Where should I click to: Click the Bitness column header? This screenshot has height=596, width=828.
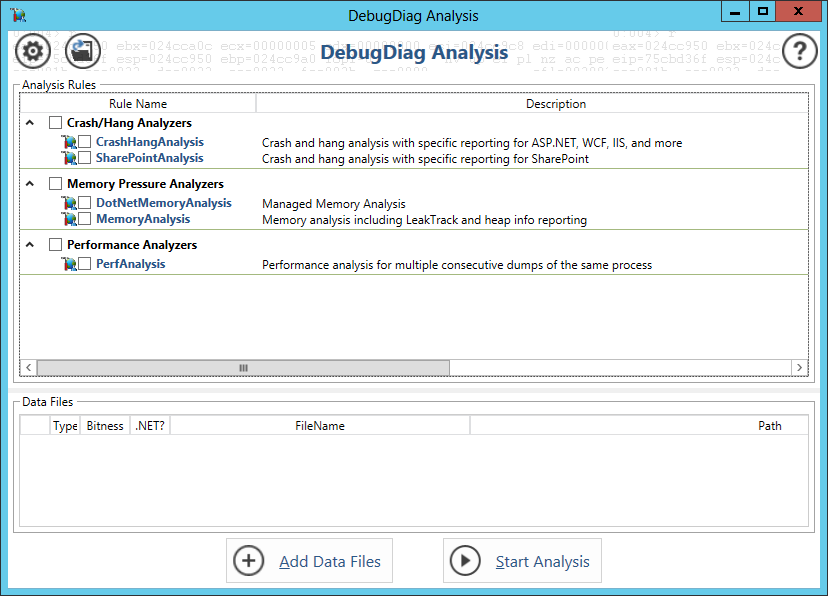[105, 426]
